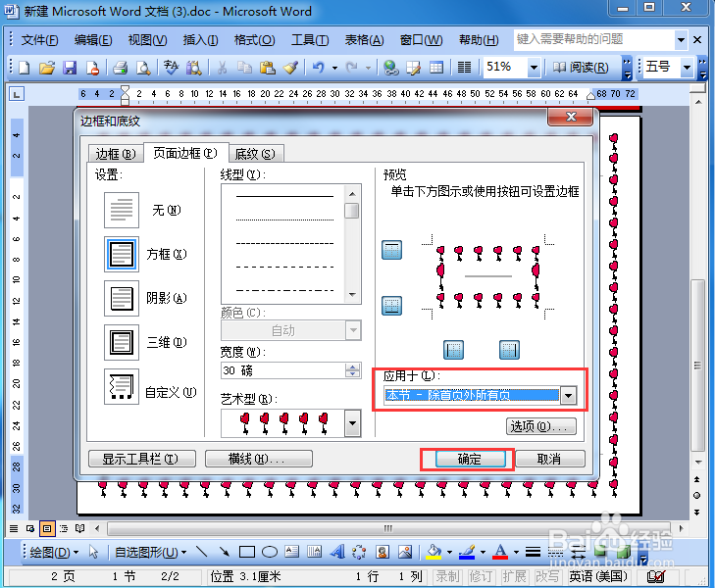This screenshot has height=588, width=715.
Task: Click the Print Preview icon
Action: pyautogui.click(x=143, y=68)
